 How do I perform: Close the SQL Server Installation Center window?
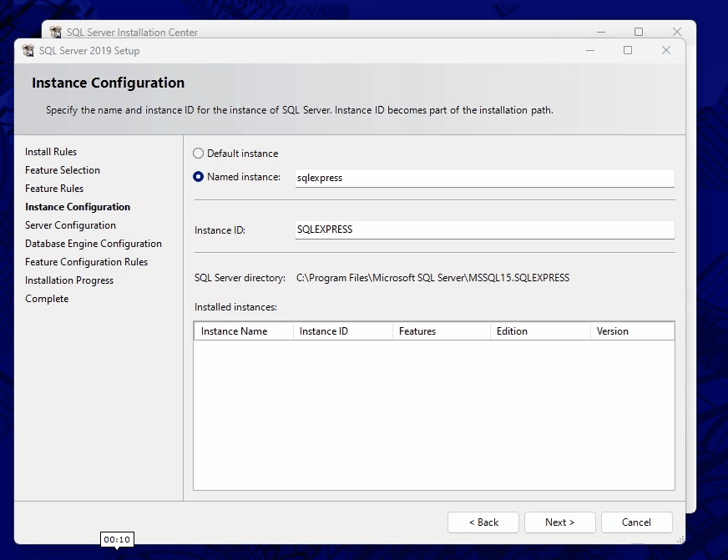677,32
